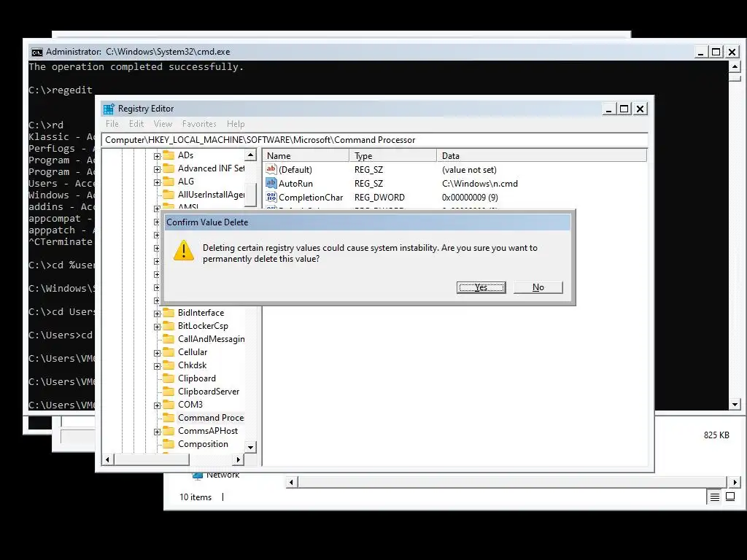The image size is (747, 560).
Task: Expand the Advanced INF Setup key
Action: pyautogui.click(x=157, y=169)
